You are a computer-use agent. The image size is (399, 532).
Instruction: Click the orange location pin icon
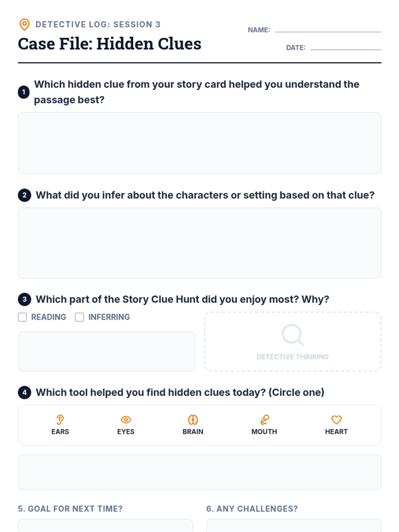24,25
